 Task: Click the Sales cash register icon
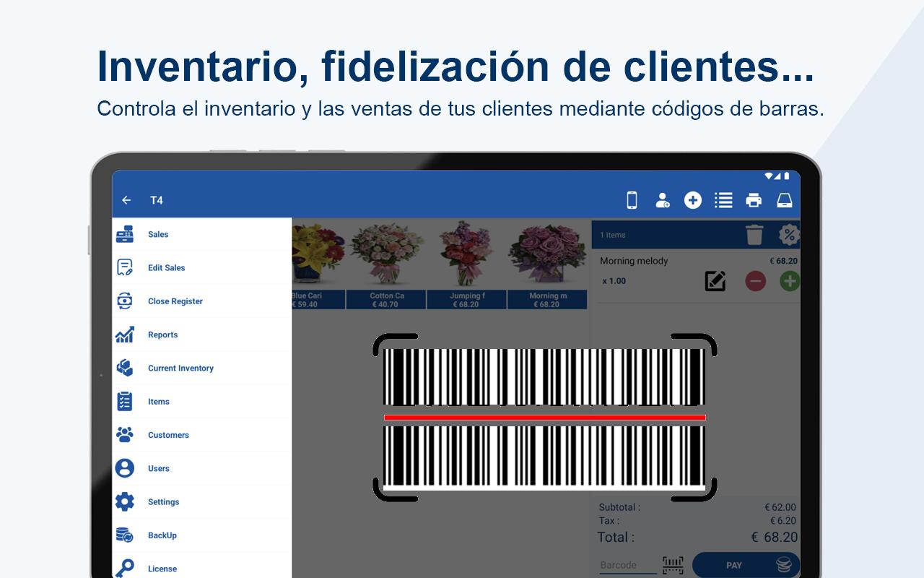point(125,234)
